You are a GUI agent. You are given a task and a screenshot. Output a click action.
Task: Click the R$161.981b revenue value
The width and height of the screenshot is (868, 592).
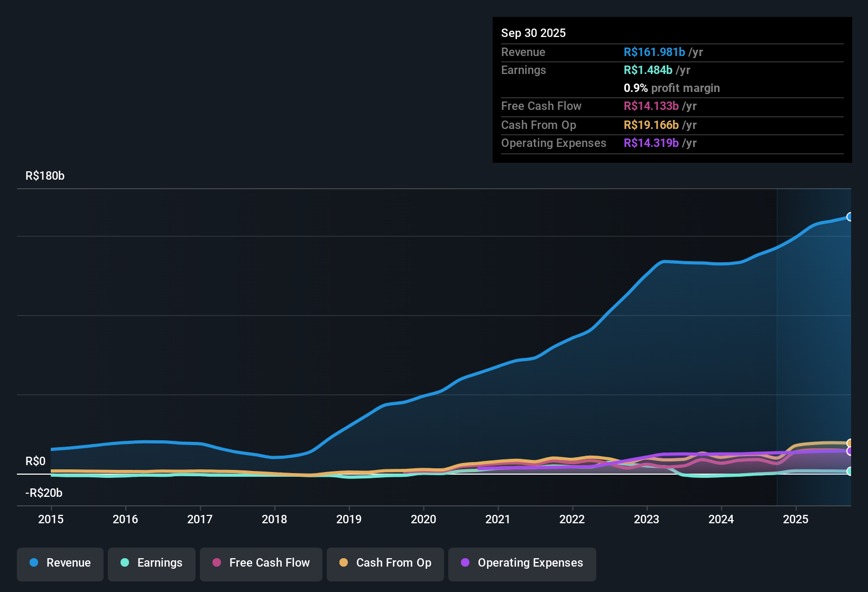point(654,52)
